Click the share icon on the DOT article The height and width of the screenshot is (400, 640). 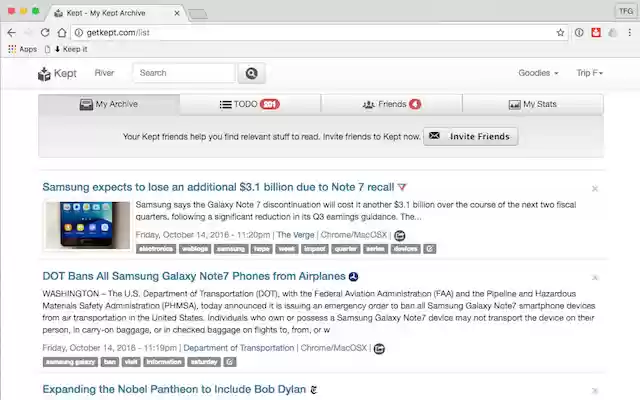point(379,349)
